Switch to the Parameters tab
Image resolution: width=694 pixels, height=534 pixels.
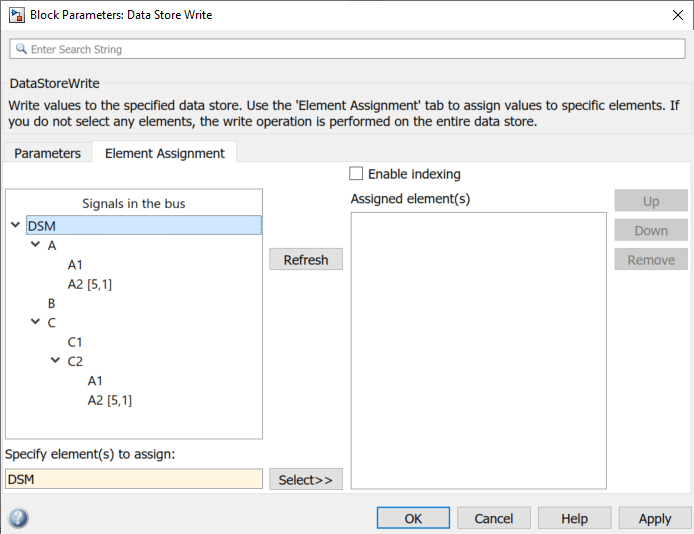pos(47,153)
